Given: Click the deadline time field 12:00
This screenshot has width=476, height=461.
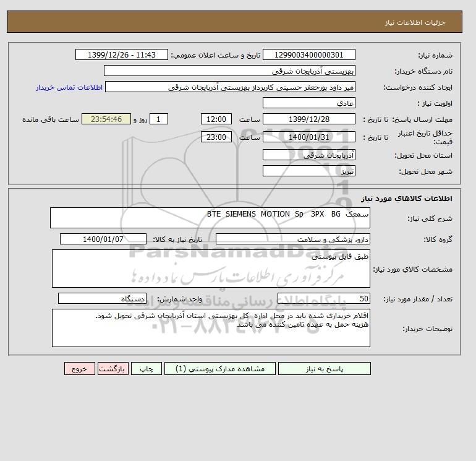Looking at the screenshot, I should tap(216, 119).
